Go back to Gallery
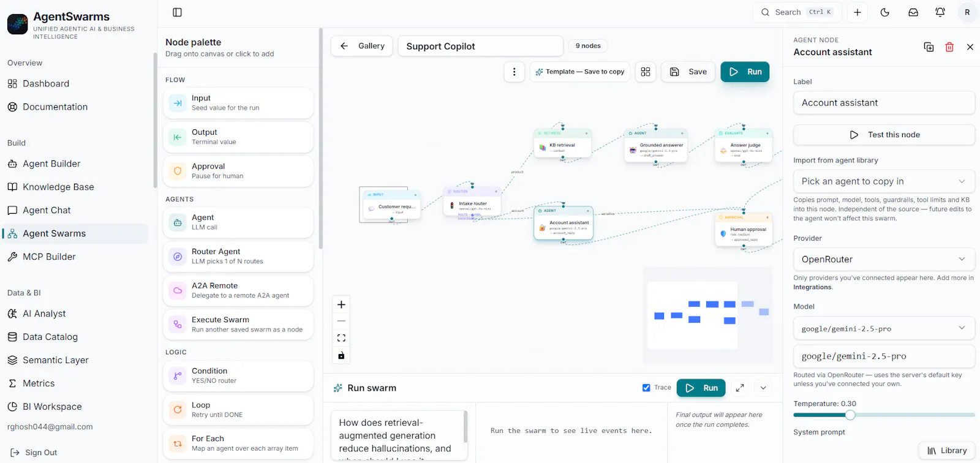 (362, 46)
